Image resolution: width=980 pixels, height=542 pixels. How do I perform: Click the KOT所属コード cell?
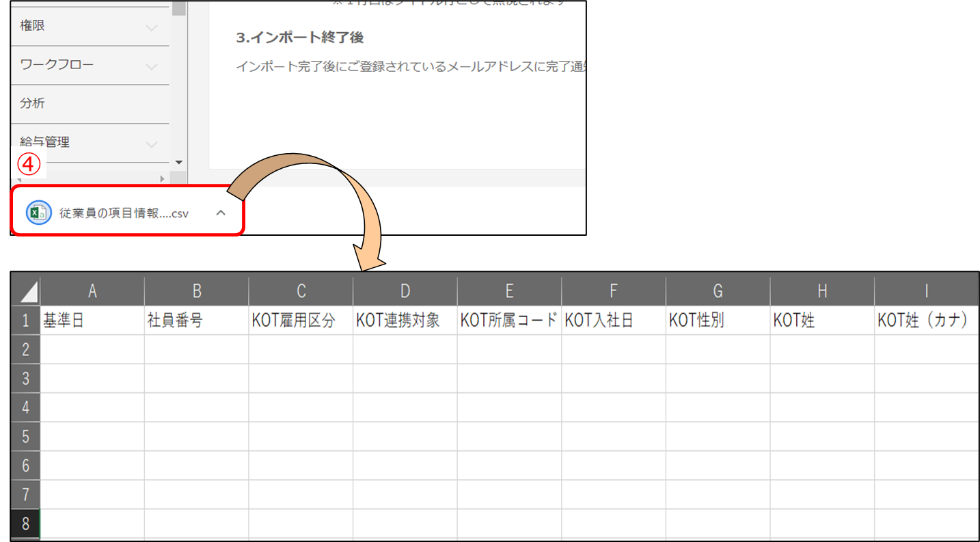click(510, 321)
